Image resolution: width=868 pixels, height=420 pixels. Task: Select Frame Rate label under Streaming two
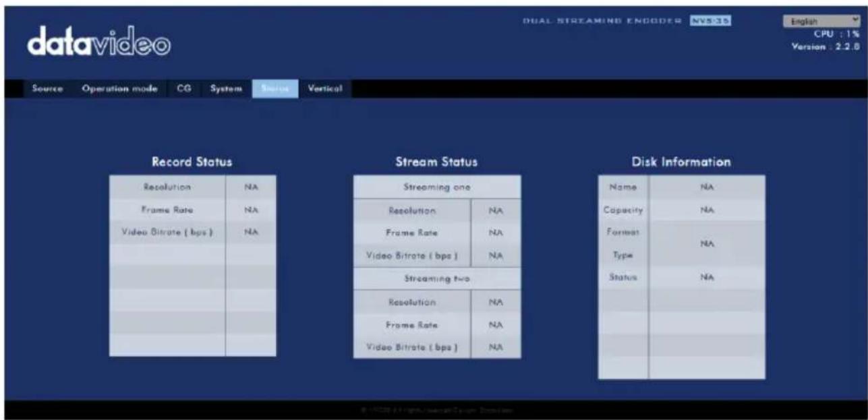click(x=411, y=325)
